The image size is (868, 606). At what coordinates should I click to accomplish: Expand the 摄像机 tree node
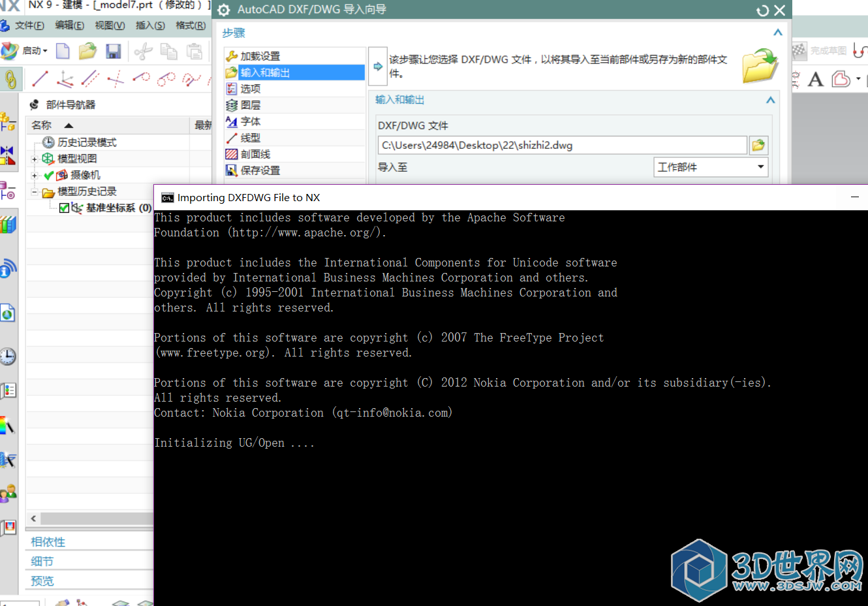(34, 175)
